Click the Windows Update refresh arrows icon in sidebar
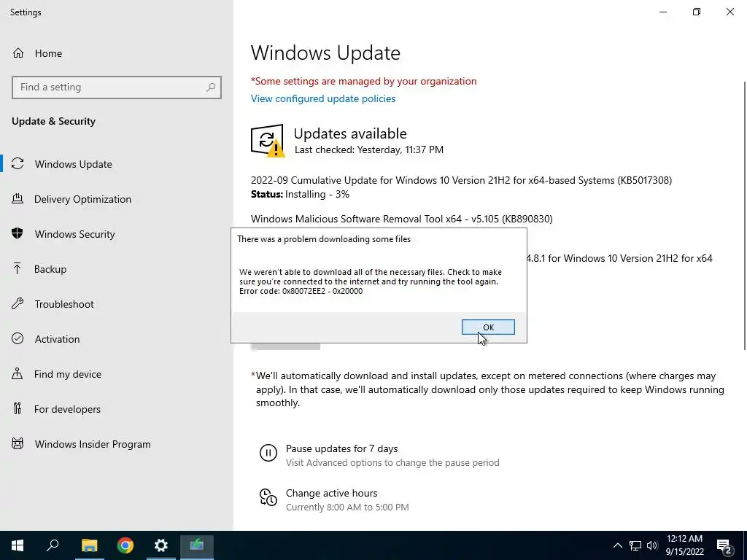Viewport: 747px width, 560px height. click(18, 164)
